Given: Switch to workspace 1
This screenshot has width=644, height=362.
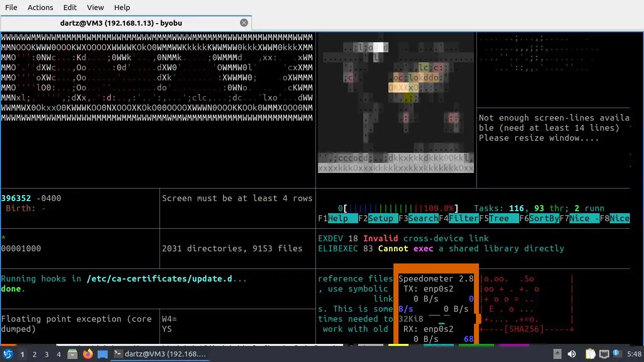Looking at the screenshot, I should click(x=22, y=354).
